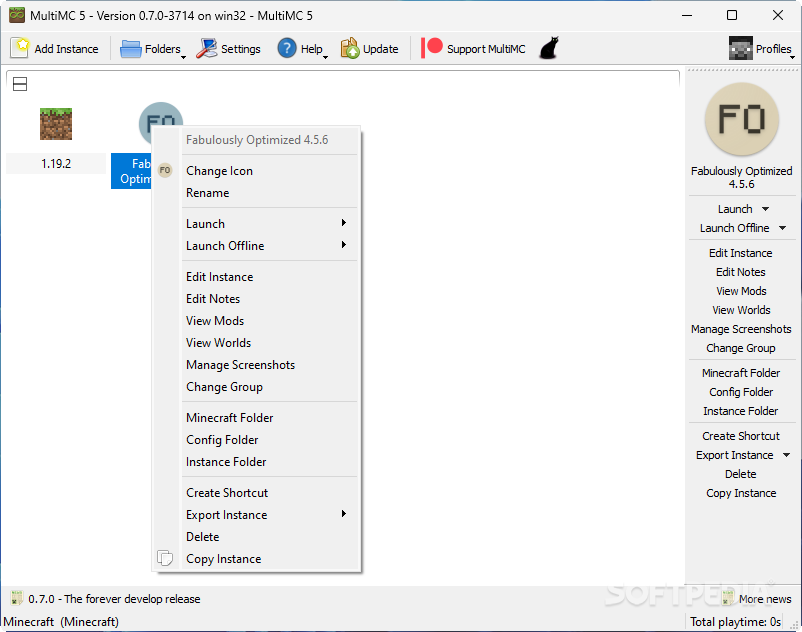Click Export Instance in right sidebar
The image size is (802, 632).
tap(734, 455)
